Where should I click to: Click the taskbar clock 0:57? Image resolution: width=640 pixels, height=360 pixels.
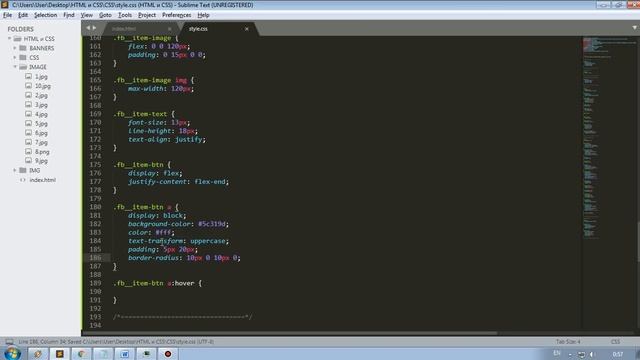(618, 354)
